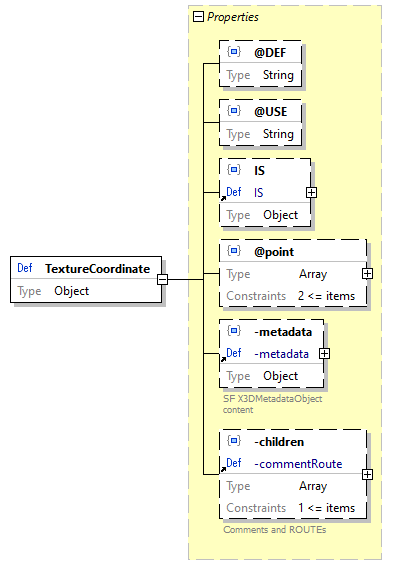Click the @DEF property type icon
Image resolution: width=396 pixels, height=571 pixels.
234,52
